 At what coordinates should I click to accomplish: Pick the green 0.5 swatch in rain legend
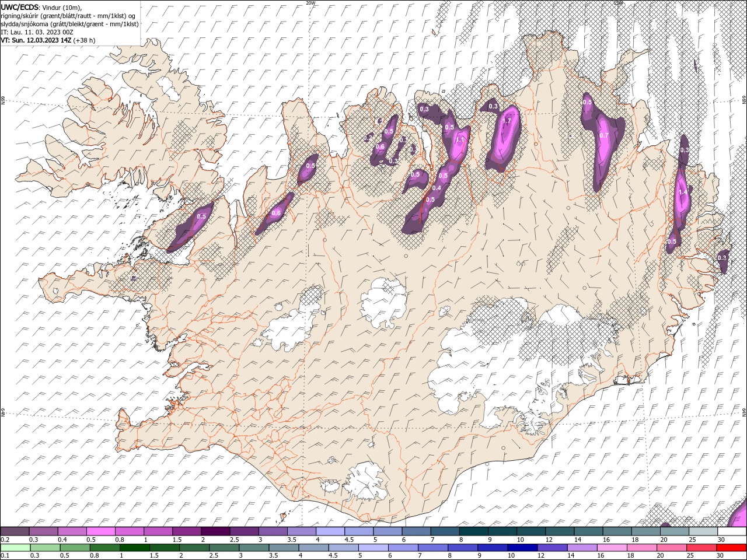coord(75,548)
